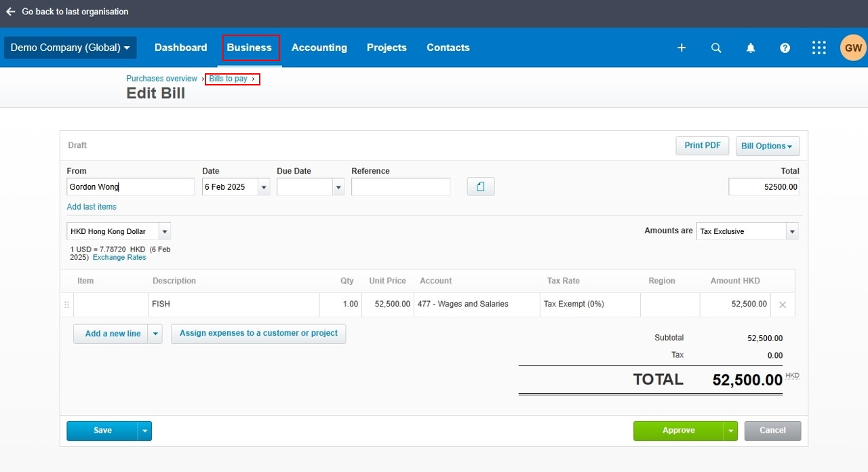This screenshot has width=868, height=472.
Task: Open the Contacts menu
Action: pos(448,47)
